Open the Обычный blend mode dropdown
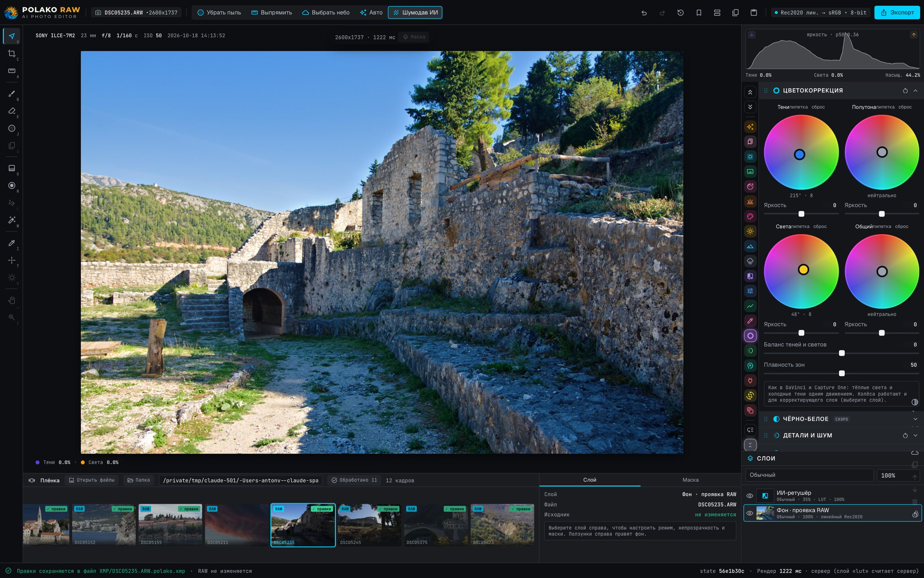The height and width of the screenshot is (578, 924). [809, 475]
